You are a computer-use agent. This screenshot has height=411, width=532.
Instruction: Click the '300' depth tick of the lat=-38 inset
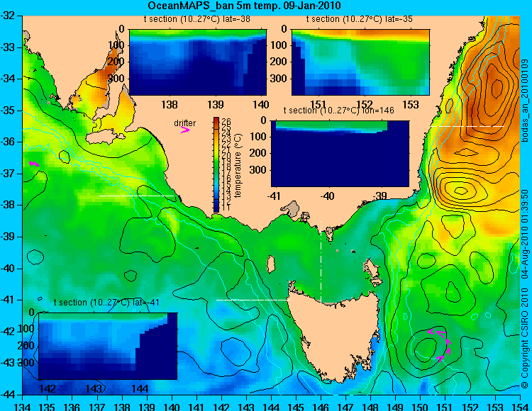click(117, 79)
